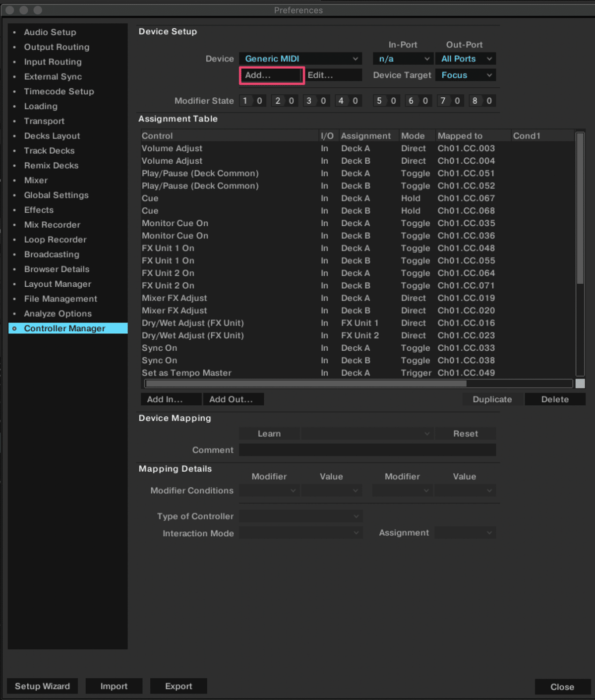Viewport: 595px width, 700px height.
Task: Select Timecode Setup section
Action: pyautogui.click(x=59, y=92)
